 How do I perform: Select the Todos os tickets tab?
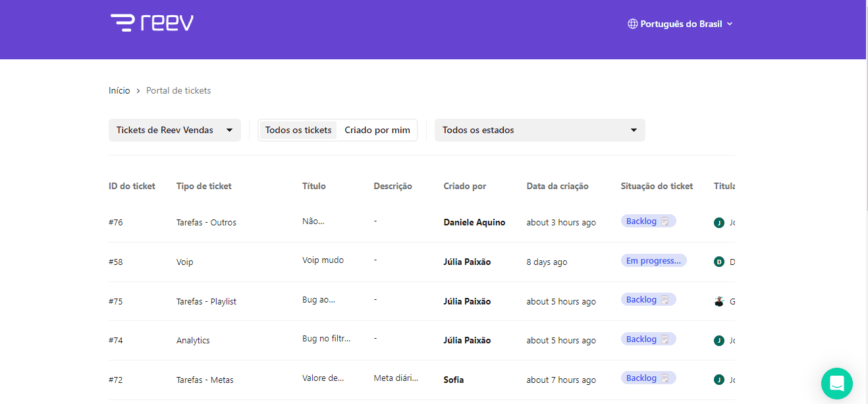298,130
